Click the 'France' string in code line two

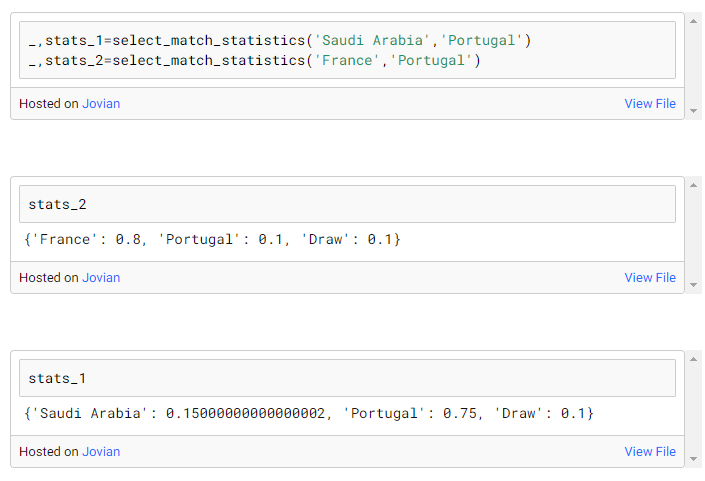point(348,60)
